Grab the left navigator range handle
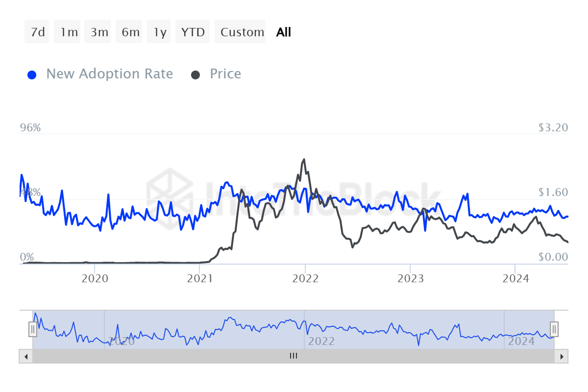Image resolution: width=588 pixels, height=392 pixels. (x=33, y=329)
